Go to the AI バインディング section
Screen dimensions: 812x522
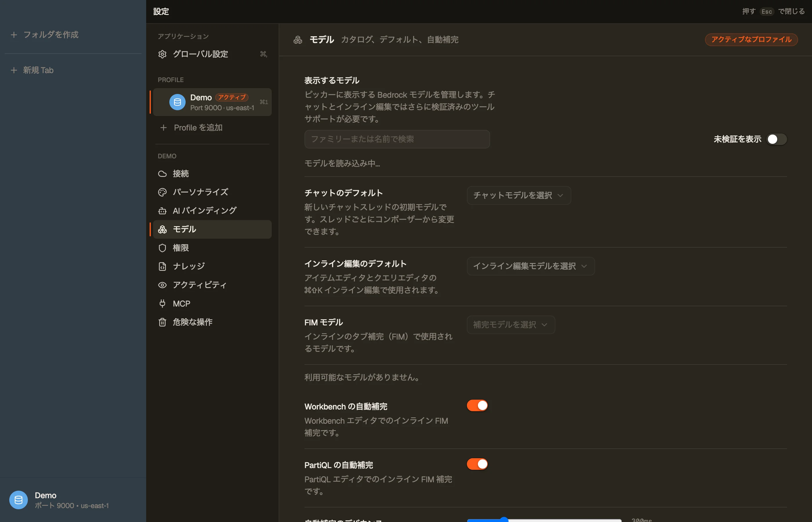212,211
